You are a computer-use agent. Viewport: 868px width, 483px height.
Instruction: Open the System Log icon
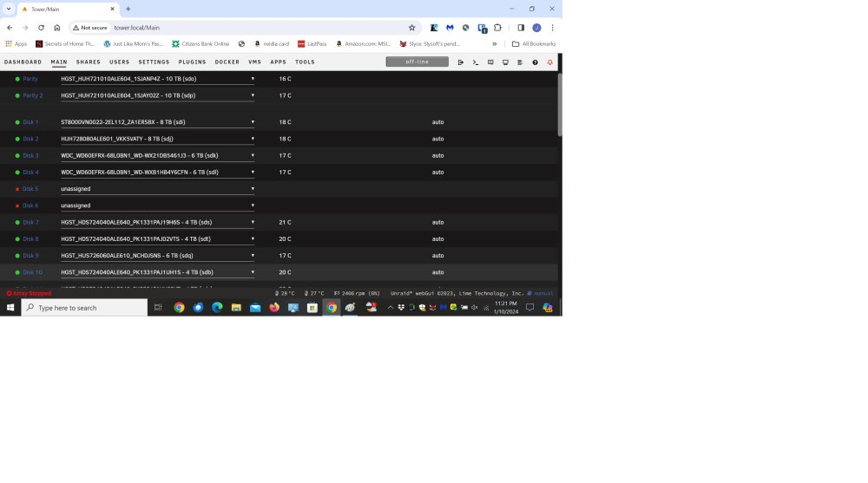coord(520,62)
